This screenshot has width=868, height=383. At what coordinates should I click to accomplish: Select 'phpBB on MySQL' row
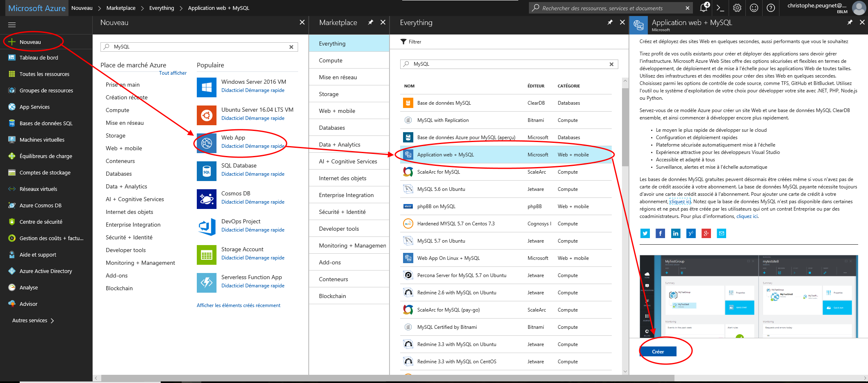click(x=506, y=206)
